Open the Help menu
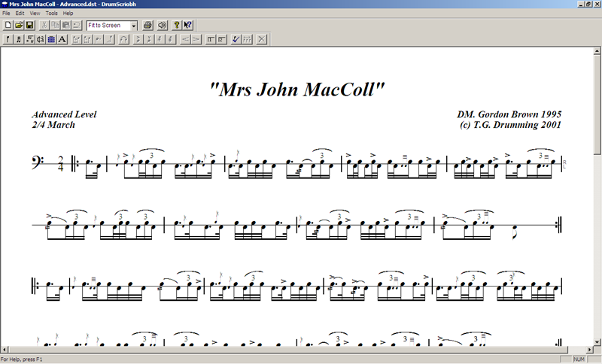The width and height of the screenshot is (602, 364). (x=68, y=13)
